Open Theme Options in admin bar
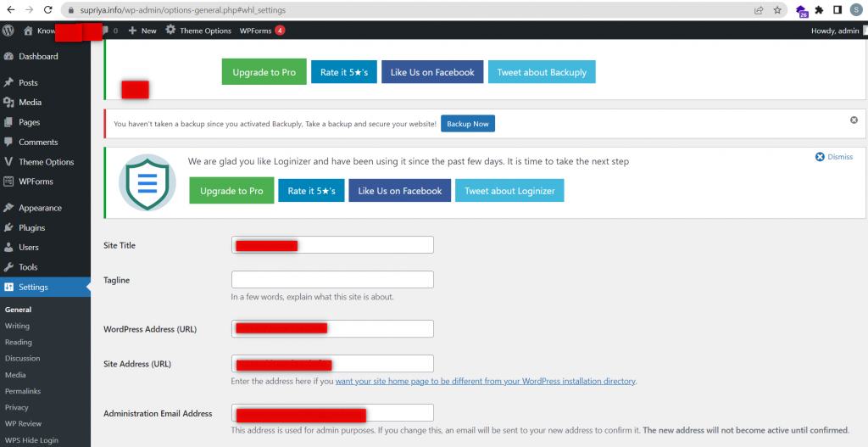 (198, 31)
